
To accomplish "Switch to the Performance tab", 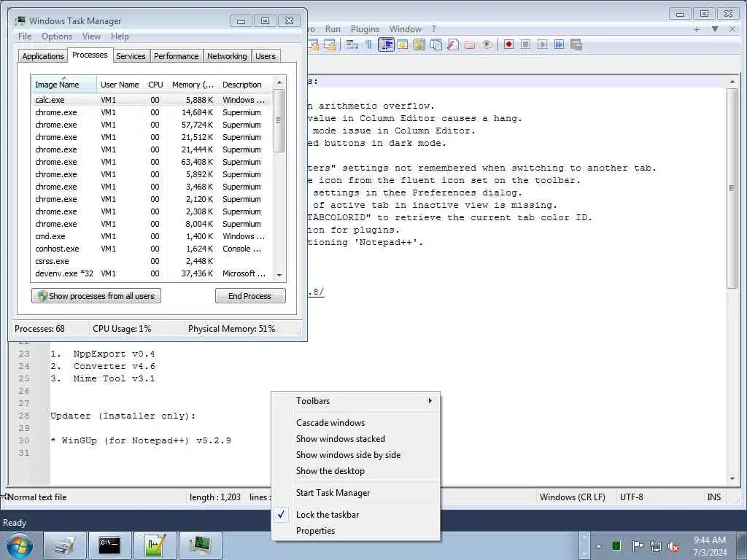I will [177, 56].
